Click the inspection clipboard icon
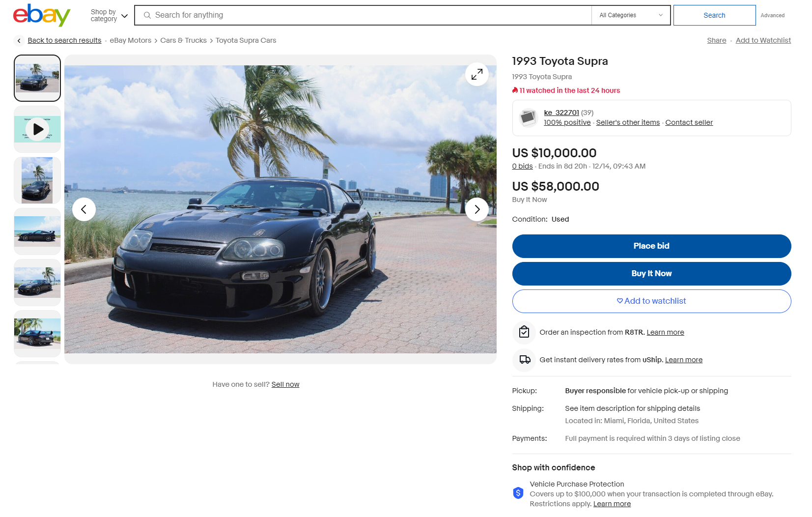The image size is (812, 517). point(524,332)
